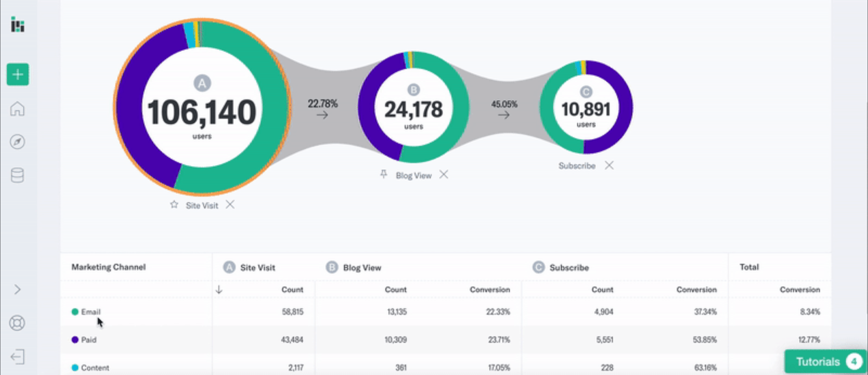Click the Site Visit funnel label
The image size is (868, 375).
202,206
